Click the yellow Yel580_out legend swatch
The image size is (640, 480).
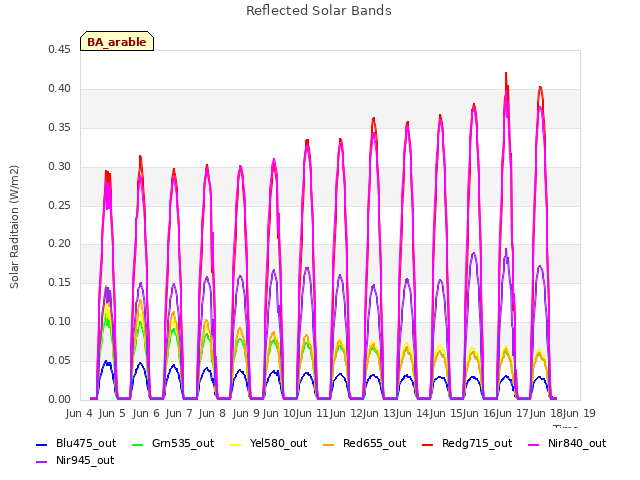(x=236, y=444)
